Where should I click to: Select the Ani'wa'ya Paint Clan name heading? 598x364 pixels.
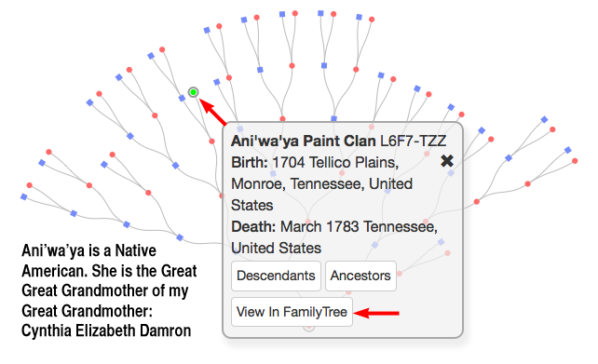[x=304, y=141]
